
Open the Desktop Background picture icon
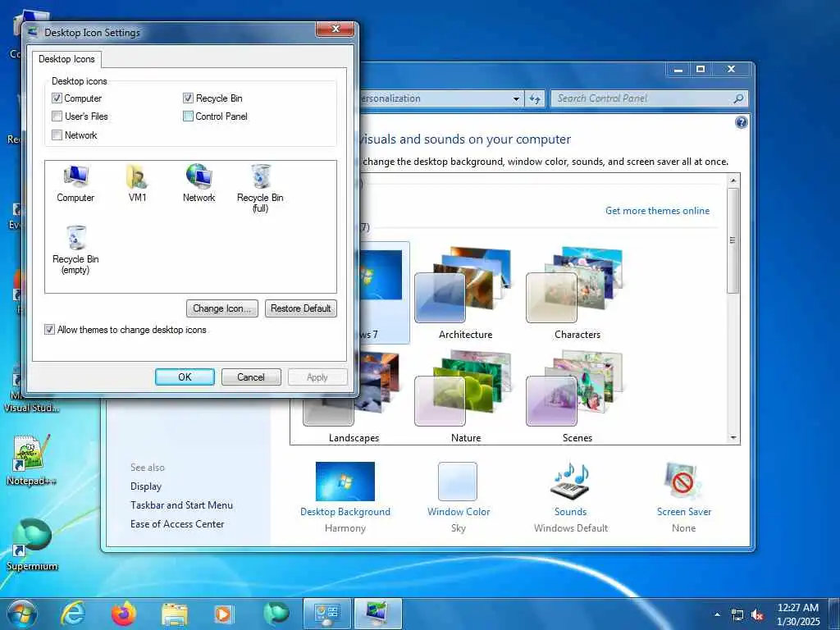[x=345, y=481]
